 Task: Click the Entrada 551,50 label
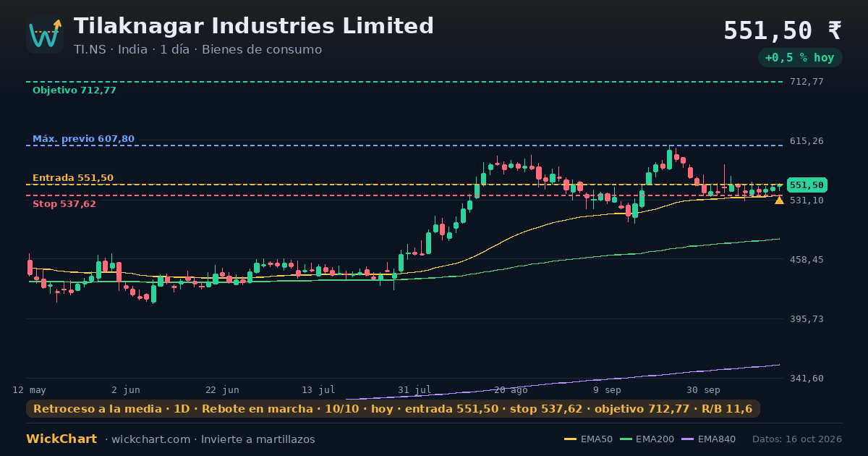(x=73, y=178)
